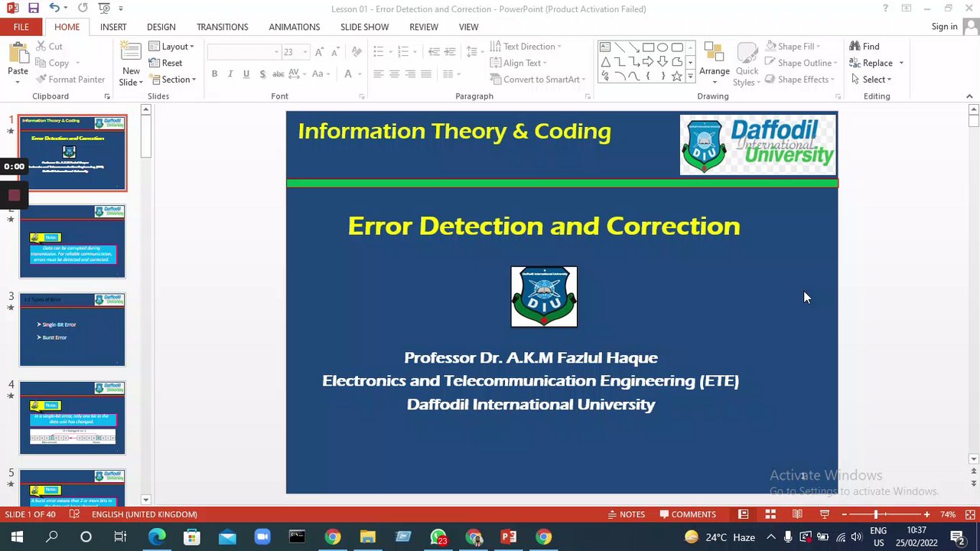
Task: Switch to Reading View in status bar
Action: 797,514
